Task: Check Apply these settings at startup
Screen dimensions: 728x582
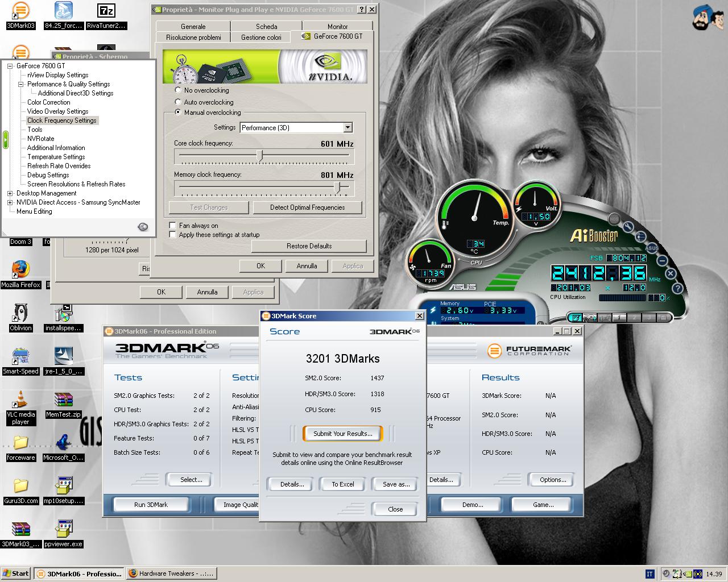Action: pyautogui.click(x=172, y=234)
